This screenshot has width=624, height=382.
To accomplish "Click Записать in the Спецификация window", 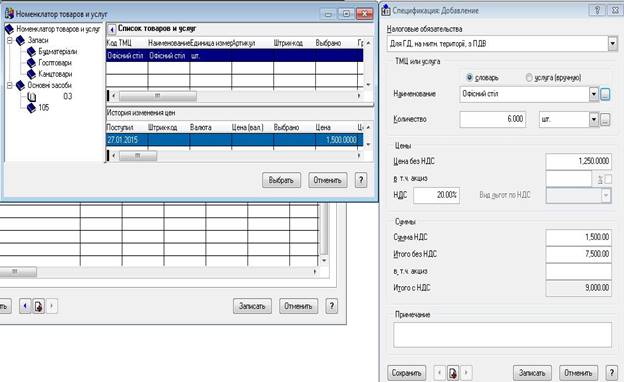I will 532,373.
